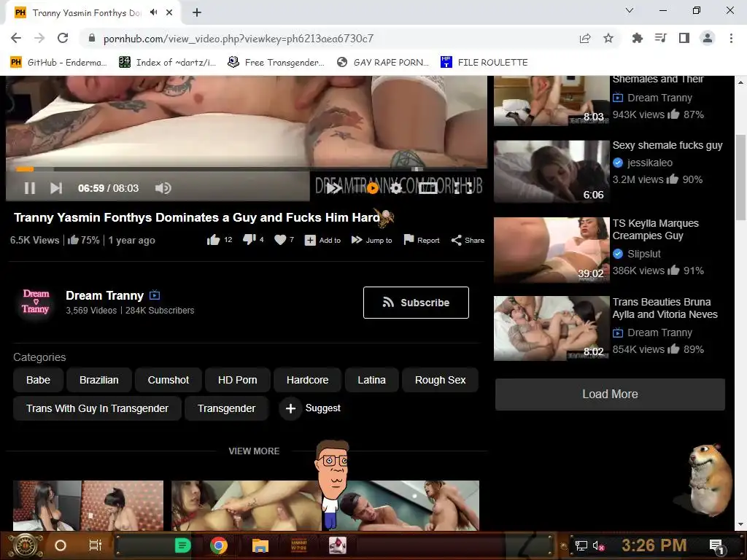The width and height of the screenshot is (747, 560).
Task: Mute the player volume speaker icon
Action: pyautogui.click(x=163, y=188)
